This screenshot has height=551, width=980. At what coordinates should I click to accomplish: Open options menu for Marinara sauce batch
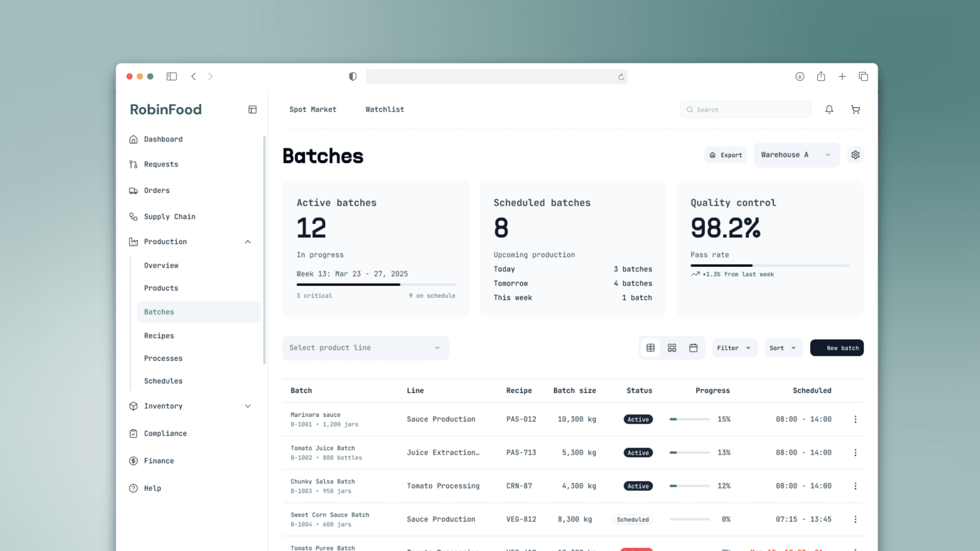(x=855, y=419)
